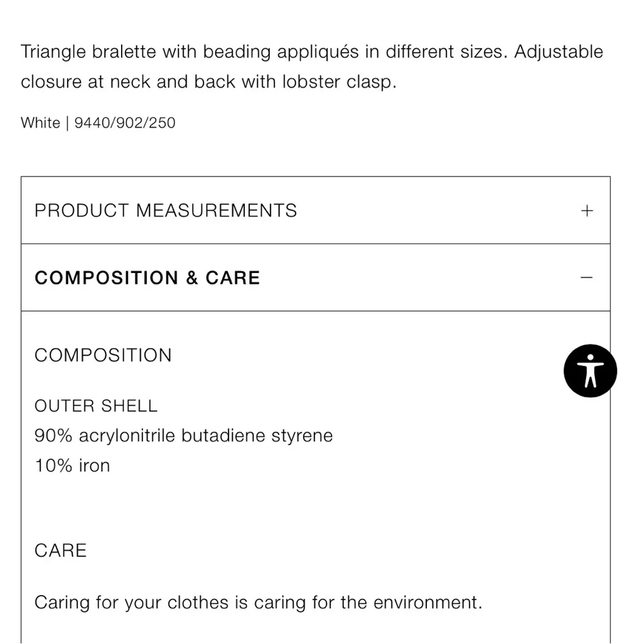The image size is (644, 644).
Task: Select the White color name text
Action: pos(41,123)
